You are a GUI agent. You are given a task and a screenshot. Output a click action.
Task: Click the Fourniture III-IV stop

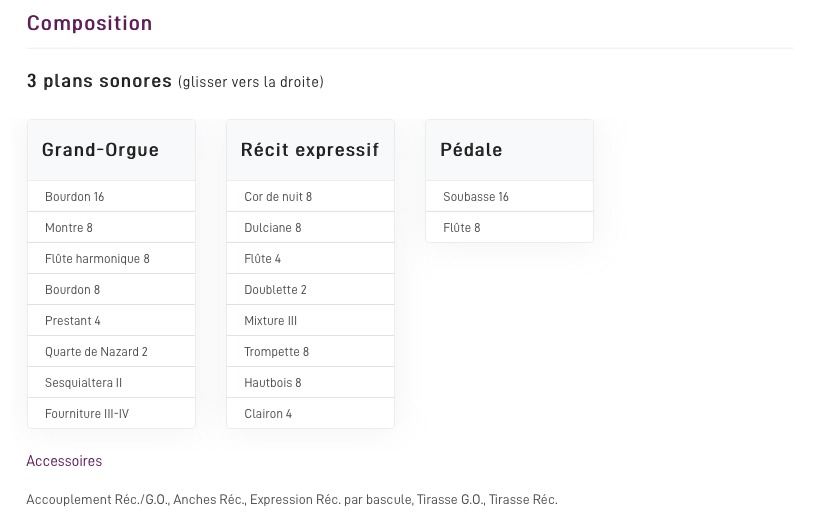(x=87, y=414)
